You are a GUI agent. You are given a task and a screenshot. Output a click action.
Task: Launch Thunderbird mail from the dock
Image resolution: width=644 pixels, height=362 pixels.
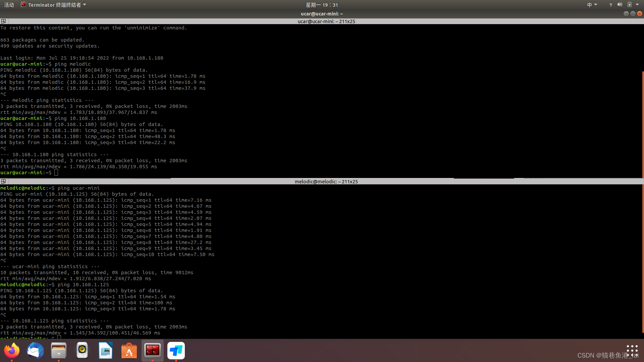tap(35, 351)
